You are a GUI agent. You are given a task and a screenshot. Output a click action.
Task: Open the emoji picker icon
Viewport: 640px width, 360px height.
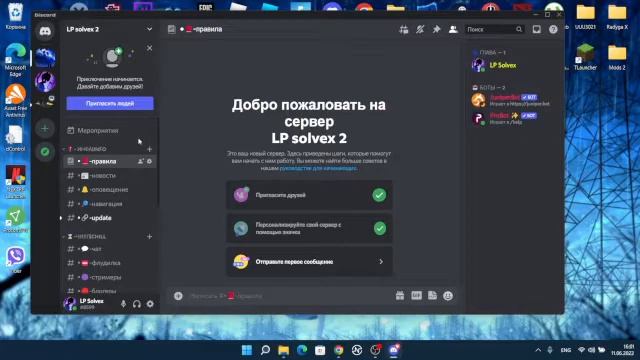coord(448,296)
